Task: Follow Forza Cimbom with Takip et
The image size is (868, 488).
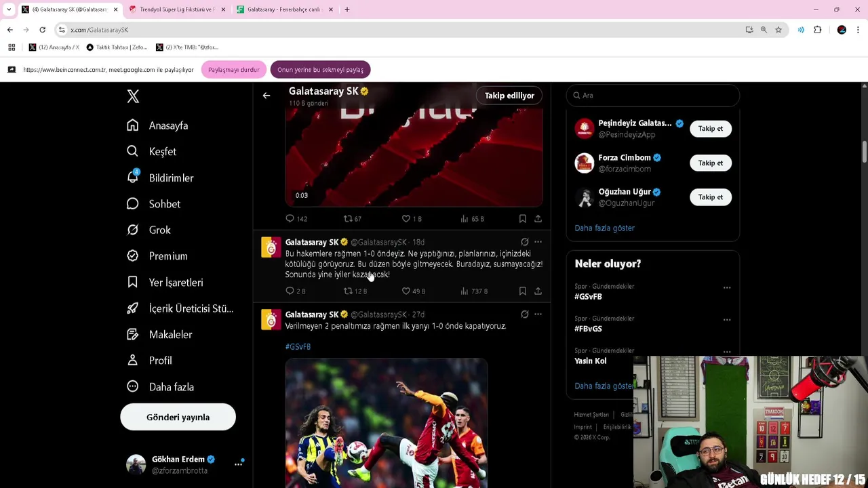Action: coord(711,163)
